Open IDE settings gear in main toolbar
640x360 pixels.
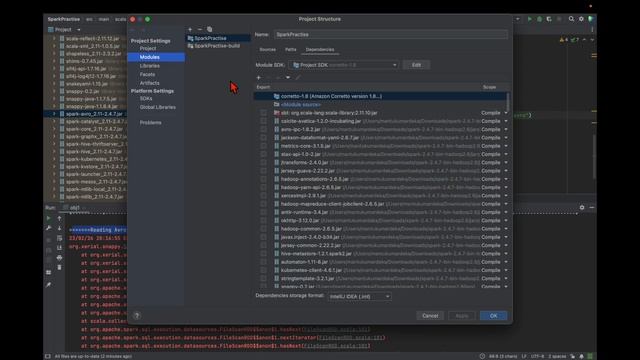[x=581, y=19]
